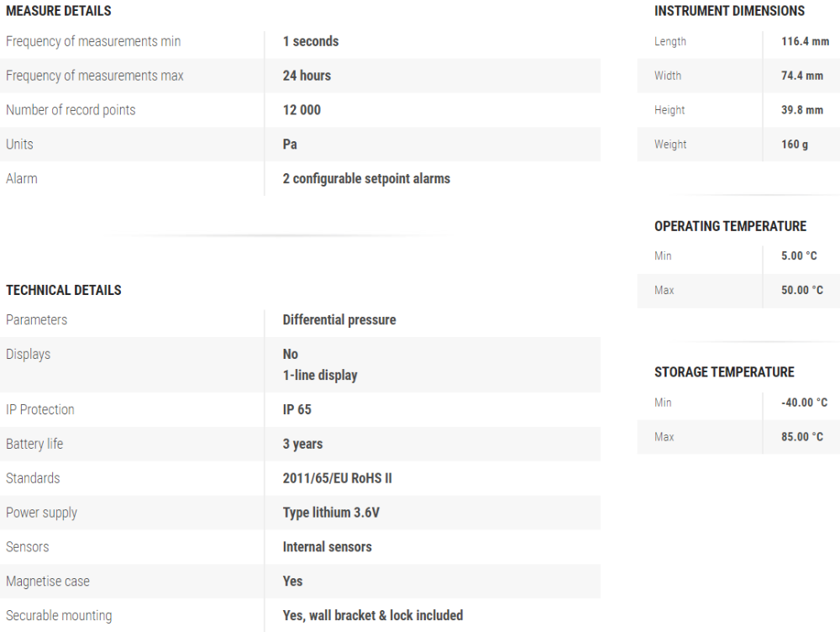The image size is (840, 632).
Task: Select the 'Differential pressure' parameter value
Action: (339, 320)
